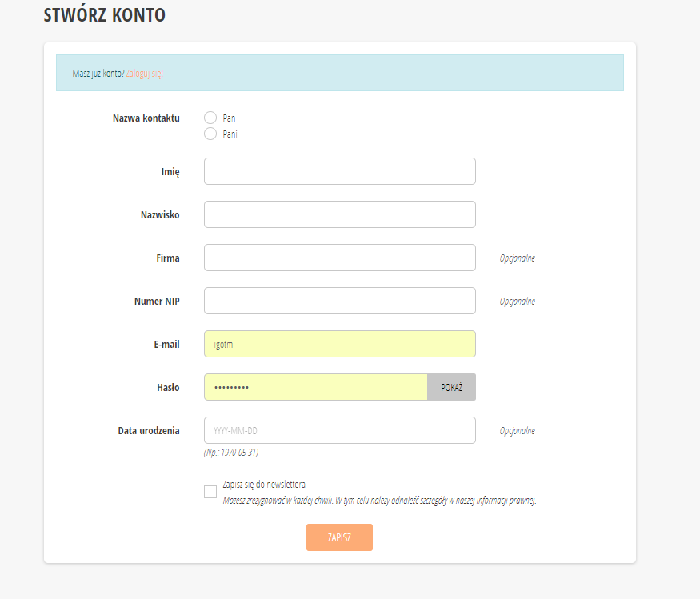This screenshot has width=700, height=607.
Task: Select the Numer NIP input box
Action: point(339,301)
